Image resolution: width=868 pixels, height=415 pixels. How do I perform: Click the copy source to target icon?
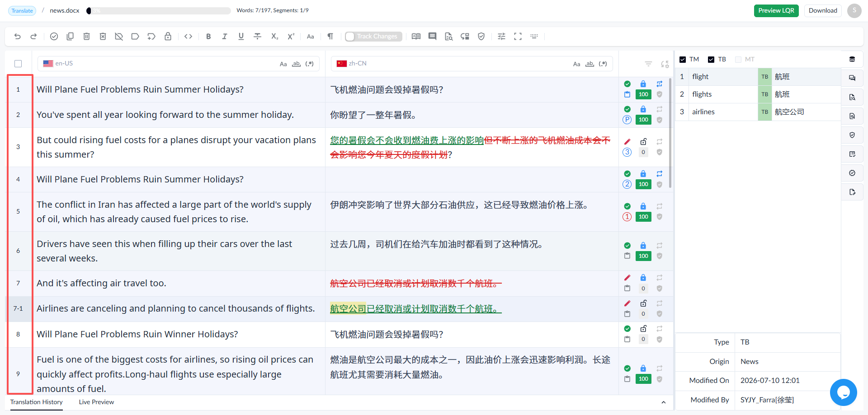click(x=70, y=37)
